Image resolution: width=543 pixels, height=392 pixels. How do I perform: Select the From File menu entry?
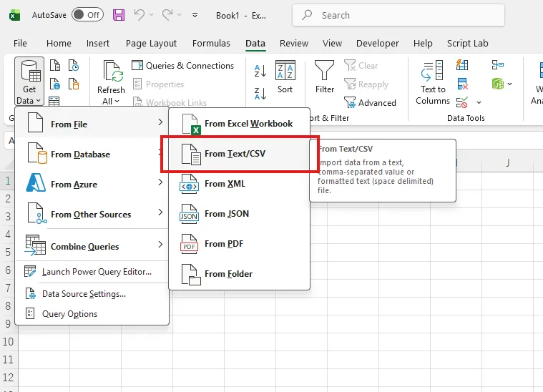[x=92, y=123]
